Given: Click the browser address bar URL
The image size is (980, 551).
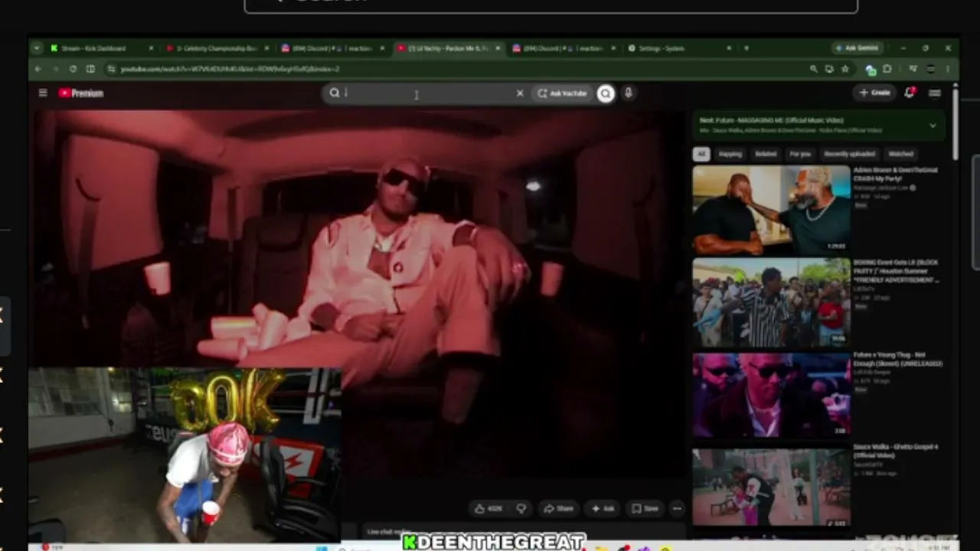Looking at the screenshot, I should (x=230, y=69).
